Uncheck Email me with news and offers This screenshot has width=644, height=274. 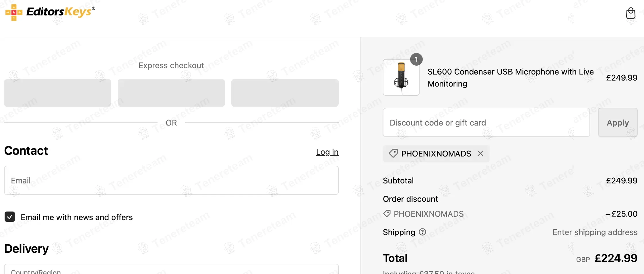(x=10, y=217)
